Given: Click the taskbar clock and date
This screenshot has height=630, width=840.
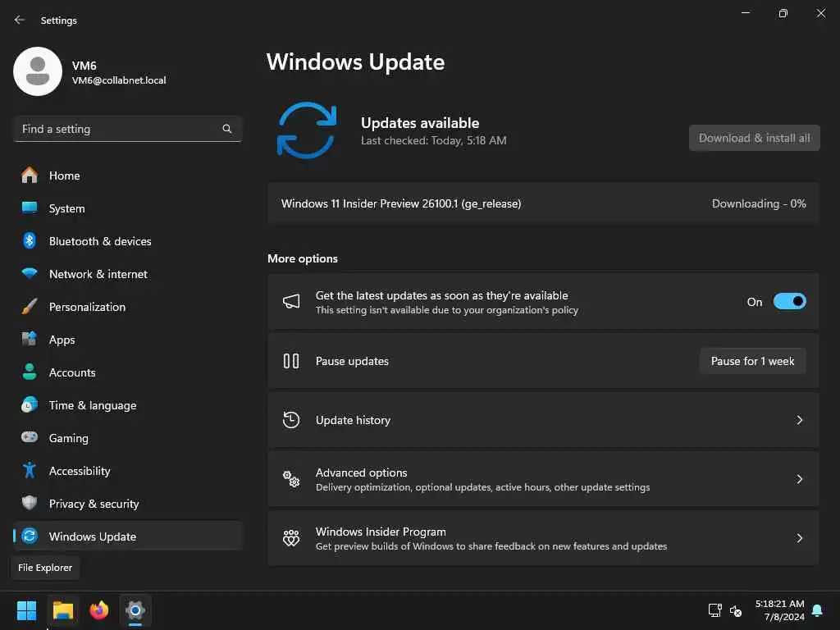Looking at the screenshot, I should point(779,610).
